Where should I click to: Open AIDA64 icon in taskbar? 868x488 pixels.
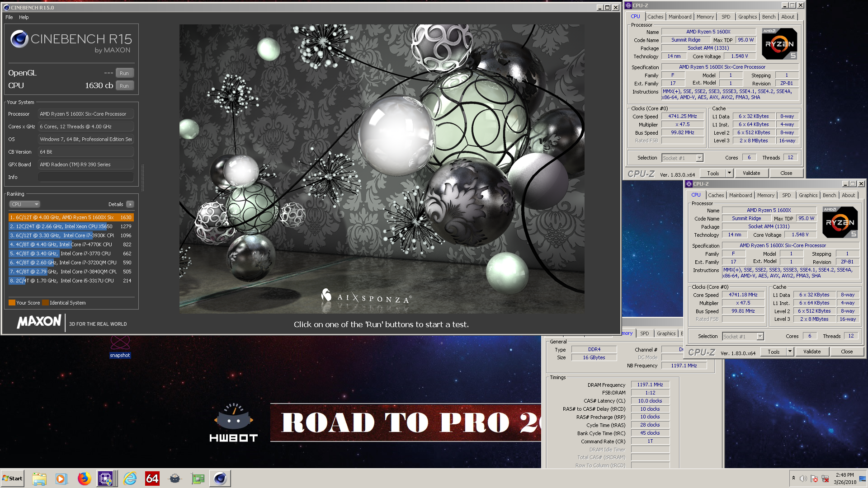(x=152, y=479)
